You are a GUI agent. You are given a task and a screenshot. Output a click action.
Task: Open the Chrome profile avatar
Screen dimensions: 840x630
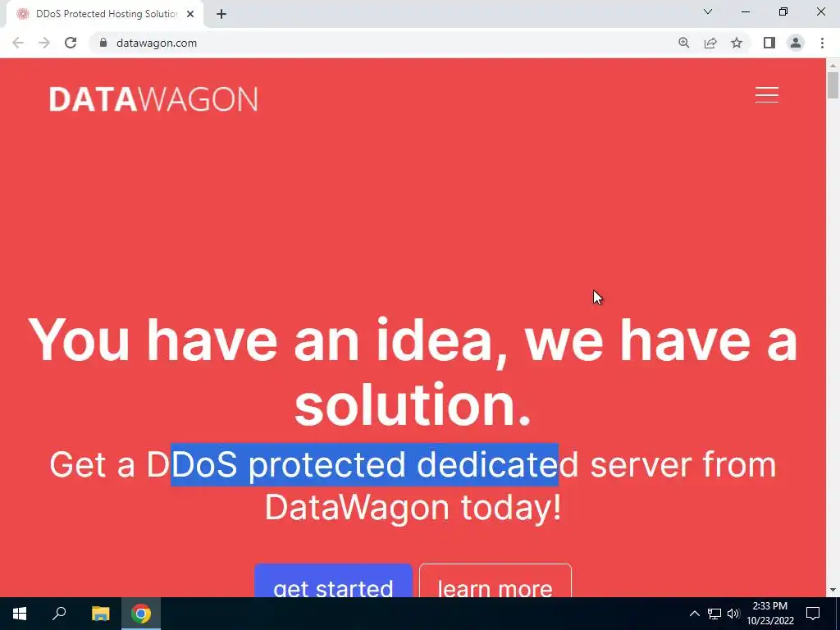(796, 43)
